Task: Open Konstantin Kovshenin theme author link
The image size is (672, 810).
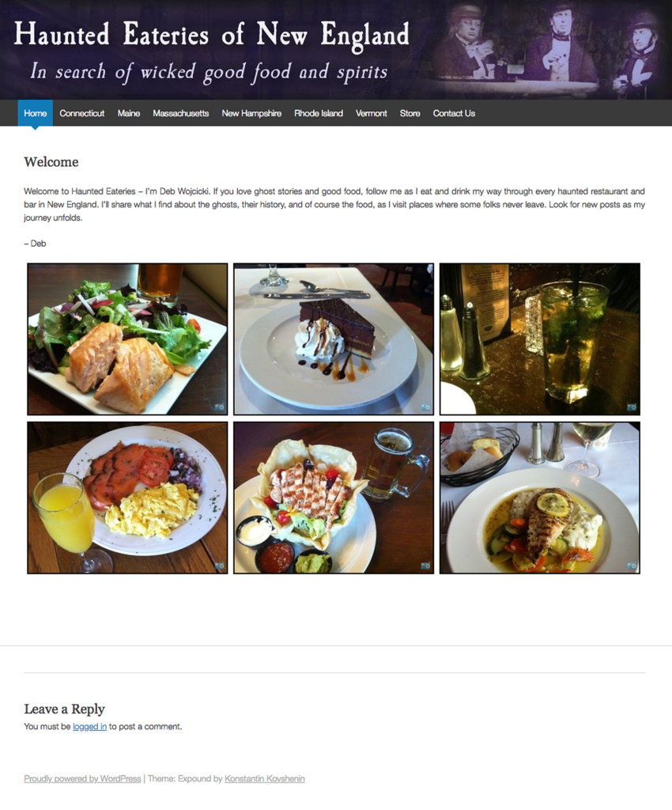Action: 265,778
